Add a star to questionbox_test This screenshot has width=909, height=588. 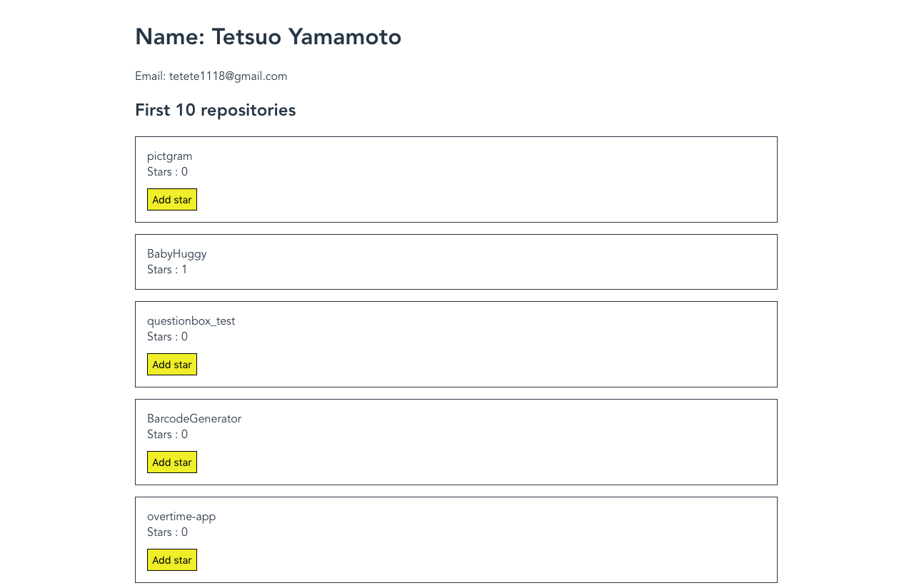pyautogui.click(x=172, y=365)
